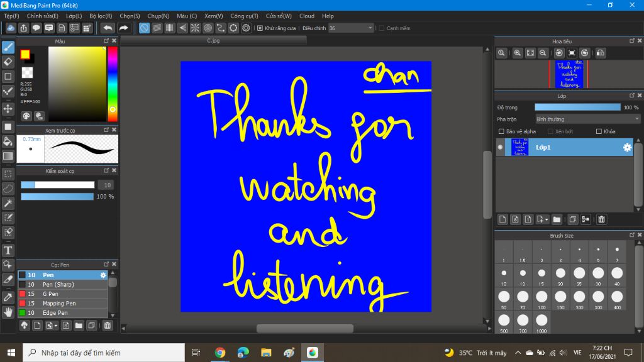Open Chrome from the taskbar
Screen dimensions: 644x362
(x=219, y=353)
